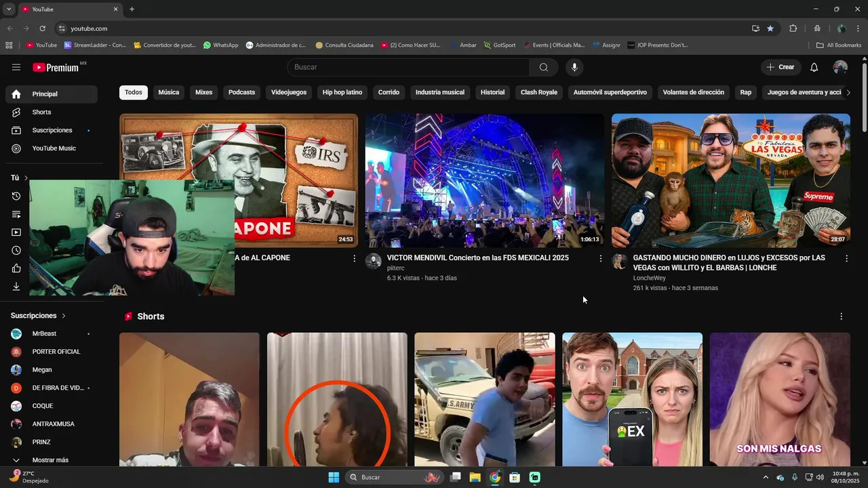Select the Podcasts filter chip
The height and width of the screenshot is (488, 868).
pyautogui.click(x=241, y=92)
